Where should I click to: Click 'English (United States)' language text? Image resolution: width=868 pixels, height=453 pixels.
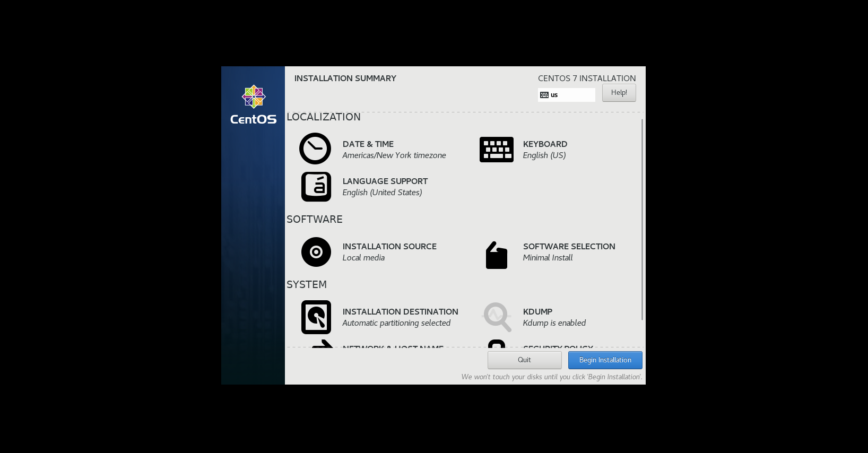tap(383, 193)
